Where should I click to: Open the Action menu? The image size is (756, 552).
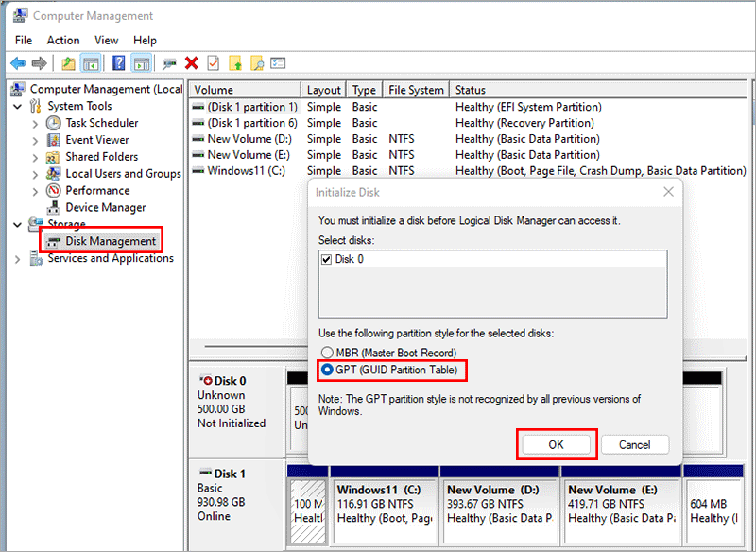click(63, 41)
